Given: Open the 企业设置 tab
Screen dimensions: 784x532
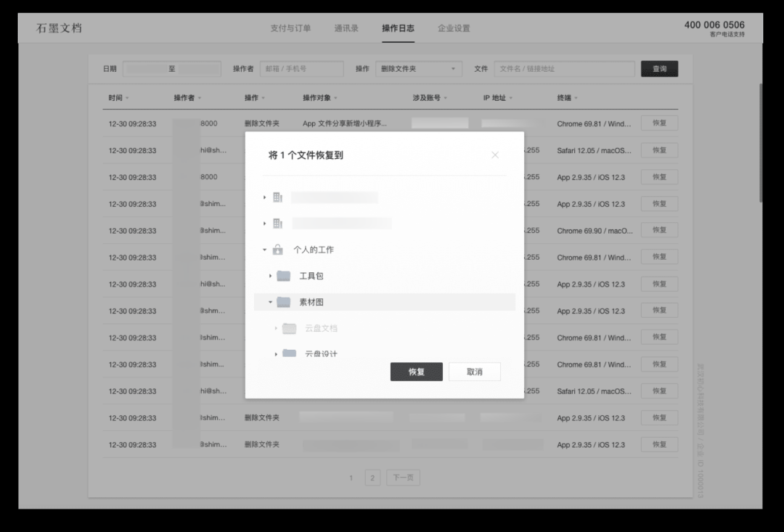Looking at the screenshot, I should pyautogui.click(x=454, y=28).
